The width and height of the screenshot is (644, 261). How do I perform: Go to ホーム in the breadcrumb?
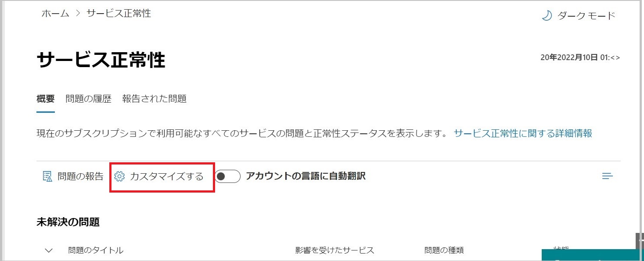click(x=55, y=14)
